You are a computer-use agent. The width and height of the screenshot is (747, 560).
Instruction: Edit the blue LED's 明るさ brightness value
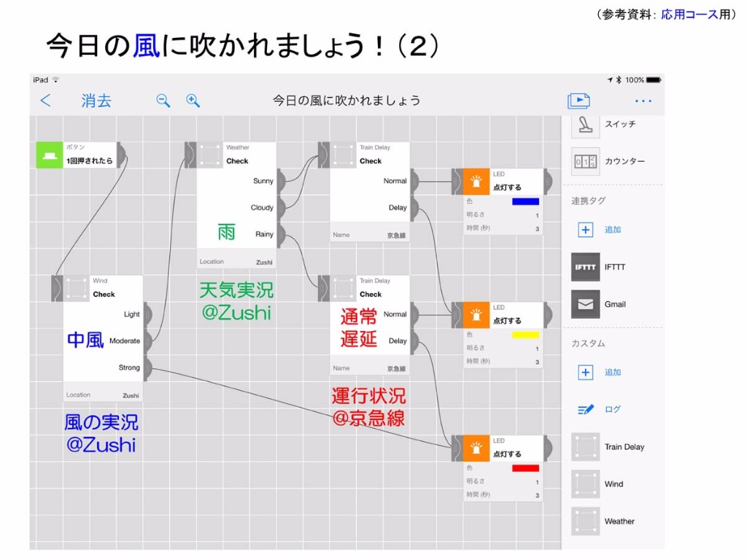(x=537, y=215)
